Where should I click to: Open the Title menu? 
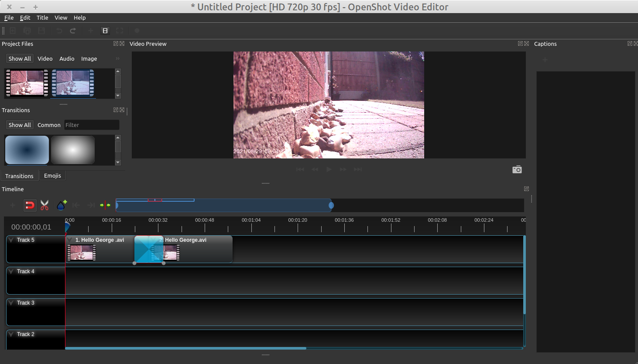(42, 17)
